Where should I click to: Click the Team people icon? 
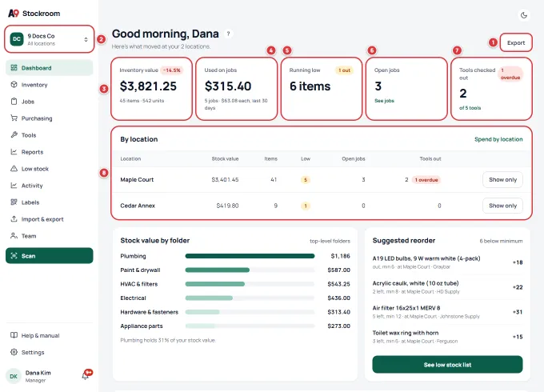click(14, 236)
